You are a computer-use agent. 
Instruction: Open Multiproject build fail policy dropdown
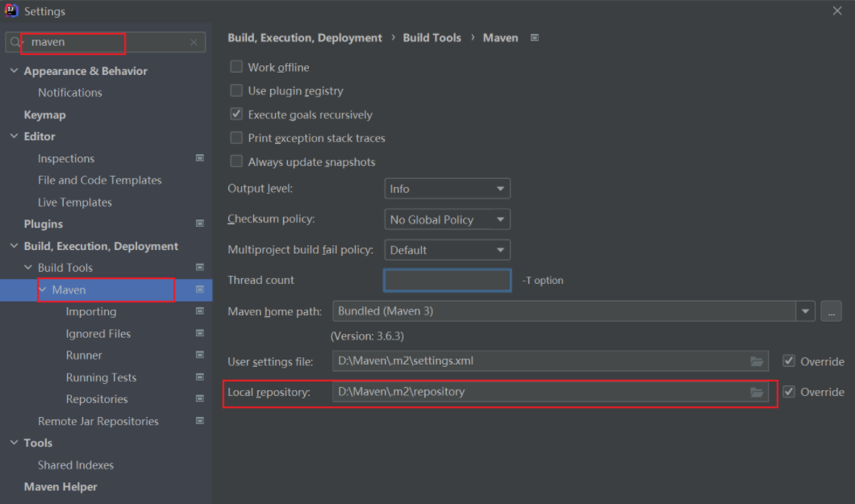[x=447, y=250]
